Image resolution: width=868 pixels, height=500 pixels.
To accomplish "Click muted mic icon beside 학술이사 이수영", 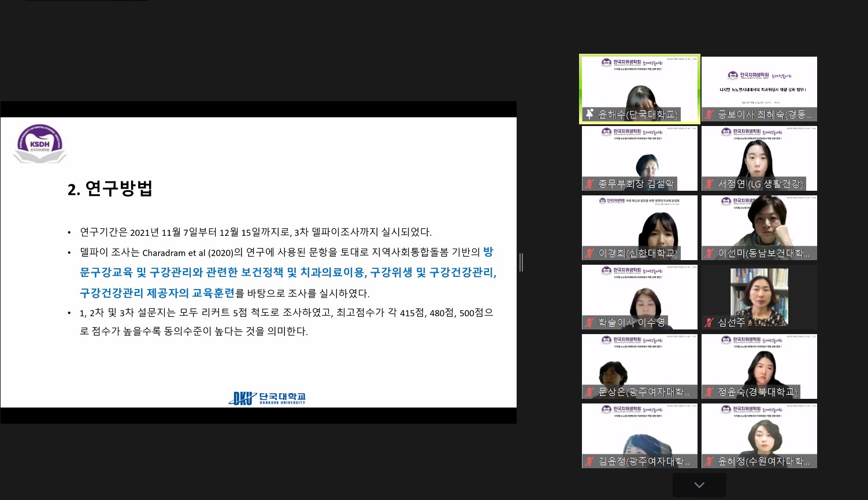I will [x=589, y=323].
